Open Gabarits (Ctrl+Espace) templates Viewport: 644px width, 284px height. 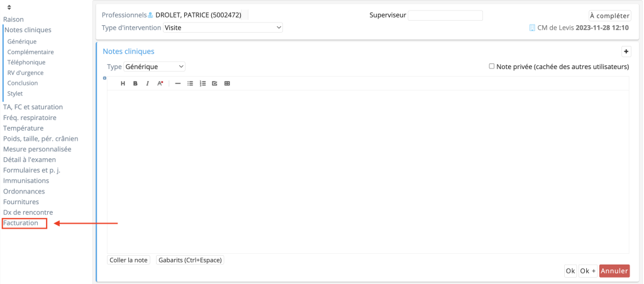point(190,260)
